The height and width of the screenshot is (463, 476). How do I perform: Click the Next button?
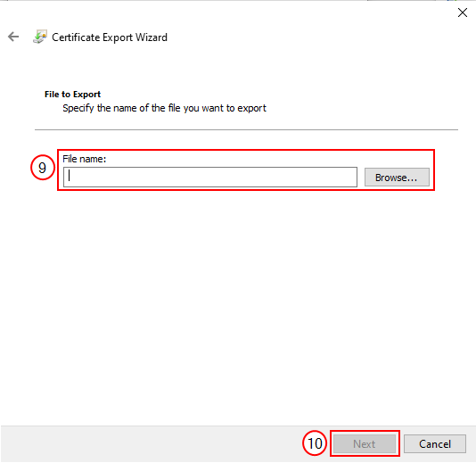(365, 444)
